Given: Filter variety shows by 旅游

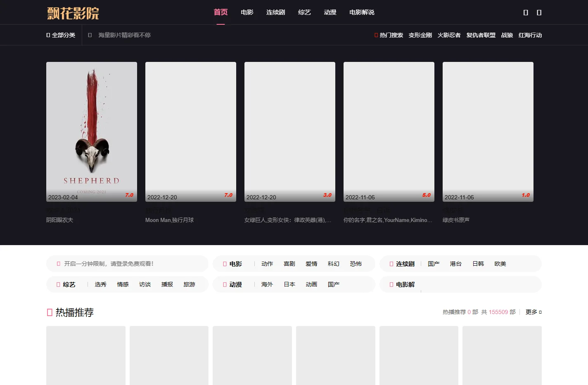Looking at the screenshot, I should tap(189, 284).
